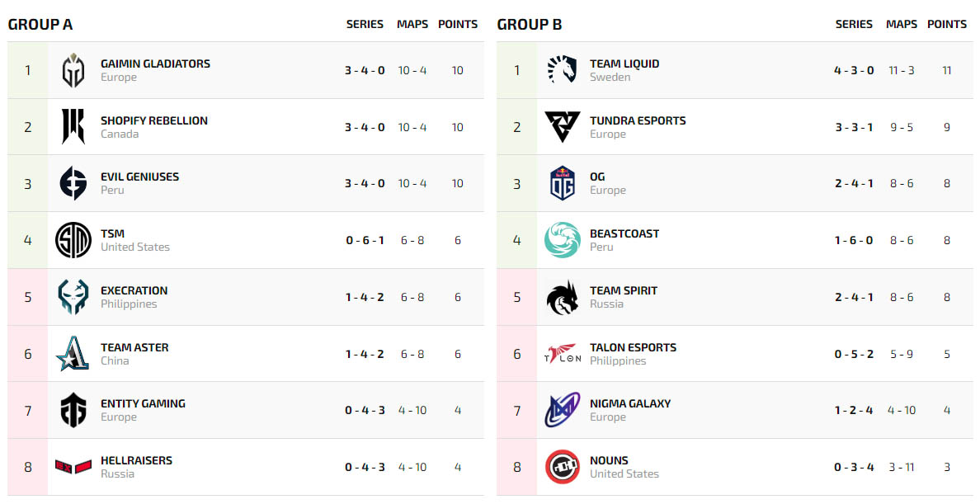Click the Team Aster star logo
Screen dimensions: 980x504
(73, 354)
